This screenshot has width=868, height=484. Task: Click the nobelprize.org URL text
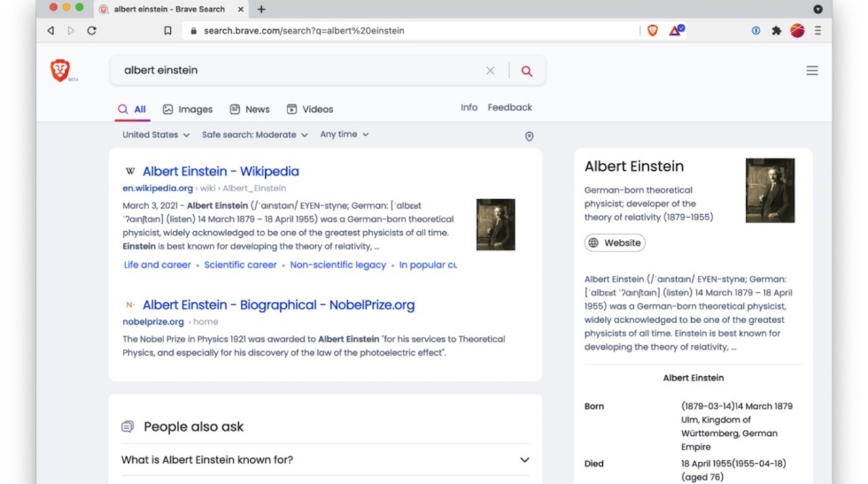pyautogui.click(x=153, y=322)
